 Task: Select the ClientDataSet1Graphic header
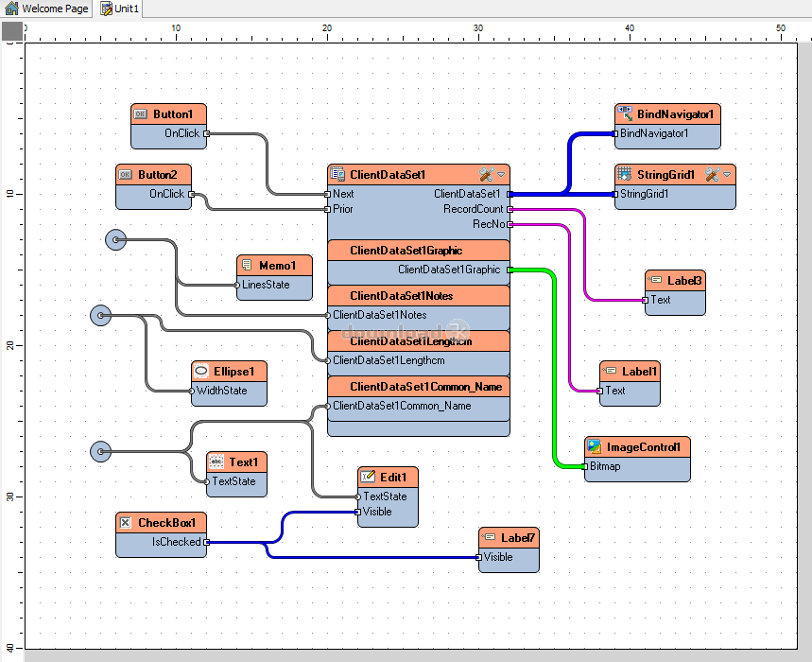click(419, 251)
